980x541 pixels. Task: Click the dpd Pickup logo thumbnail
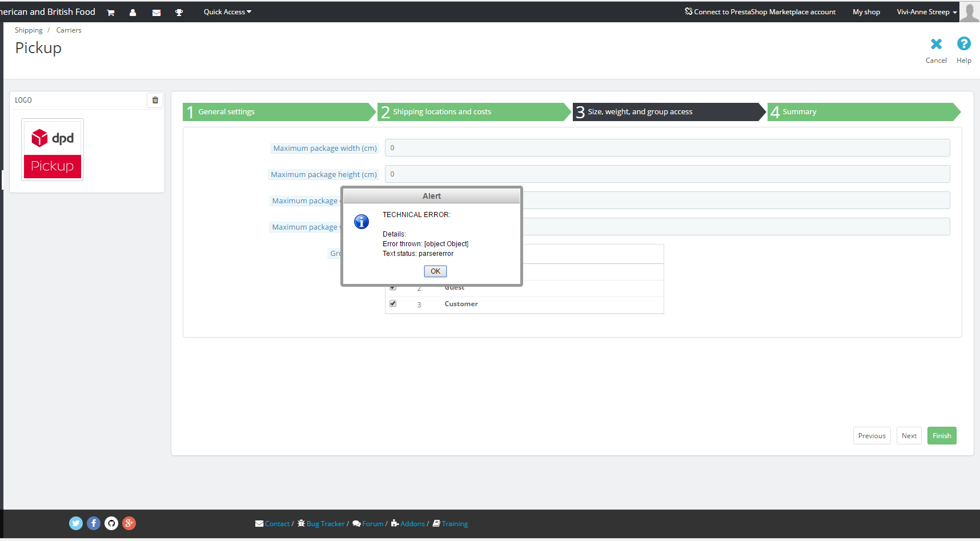(53, 150)
